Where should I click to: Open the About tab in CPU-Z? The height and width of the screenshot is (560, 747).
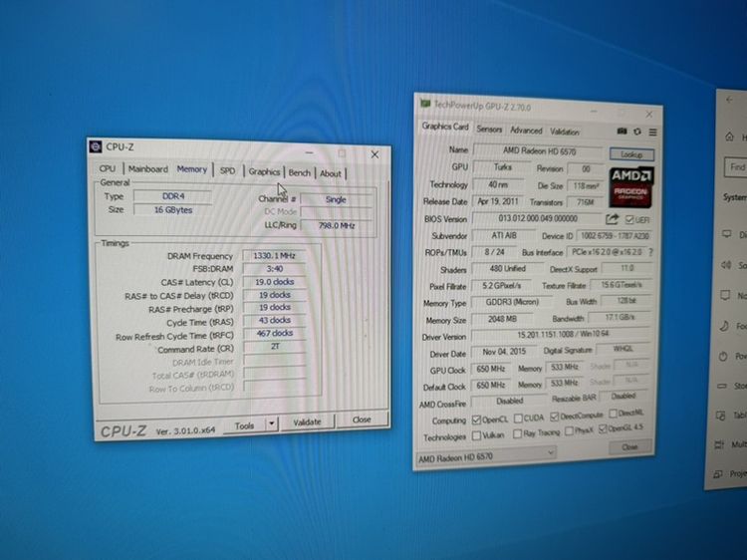(x=330, y=174)
